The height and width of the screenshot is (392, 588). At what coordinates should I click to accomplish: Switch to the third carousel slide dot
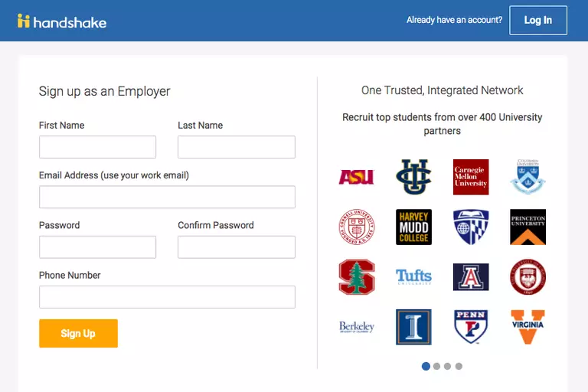tap(448, 367)
